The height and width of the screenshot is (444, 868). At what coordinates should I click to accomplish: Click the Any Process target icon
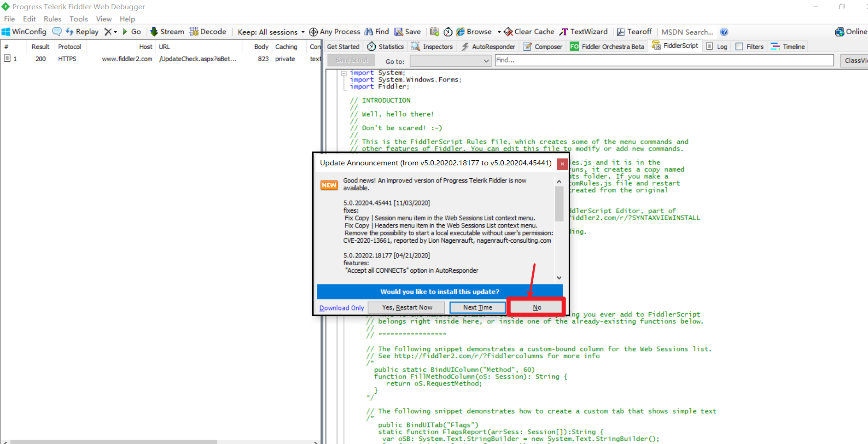(x=313, y=32)
